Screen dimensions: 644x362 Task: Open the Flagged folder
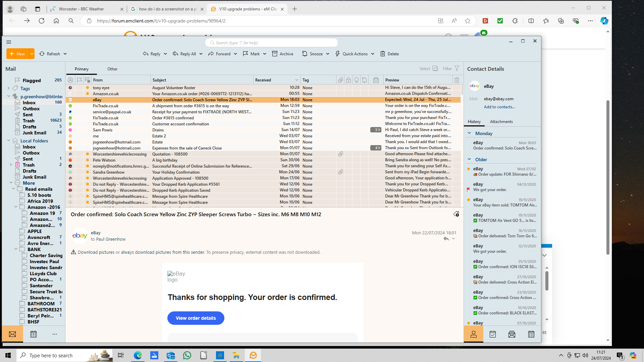[x=32, y=80]
